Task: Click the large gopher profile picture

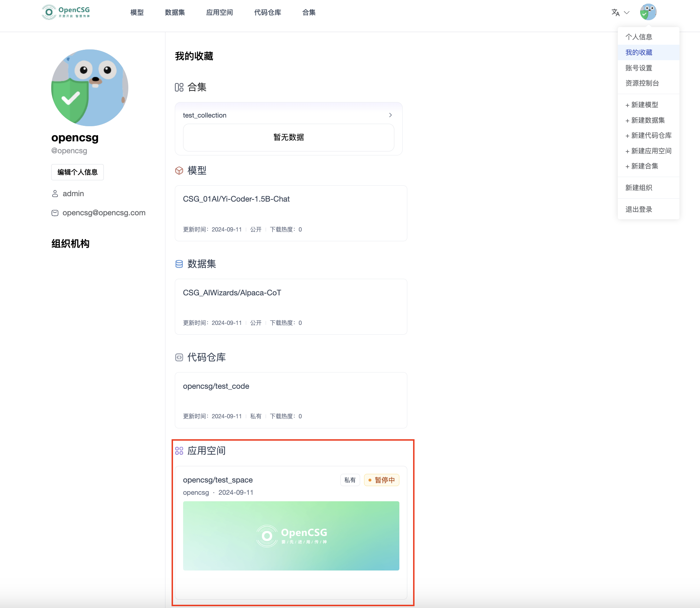Action: pyautogui.click(x=90, y=88)
